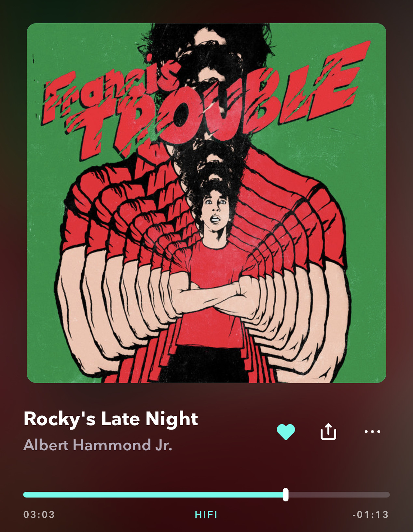
Task: Click the remaining time -01:13
Action: [371, 514]
